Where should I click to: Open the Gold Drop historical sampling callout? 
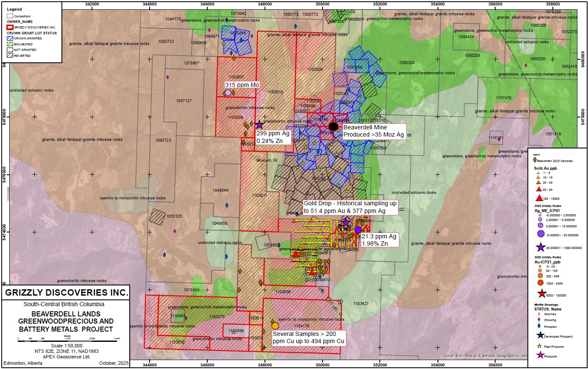coord(350,207)
